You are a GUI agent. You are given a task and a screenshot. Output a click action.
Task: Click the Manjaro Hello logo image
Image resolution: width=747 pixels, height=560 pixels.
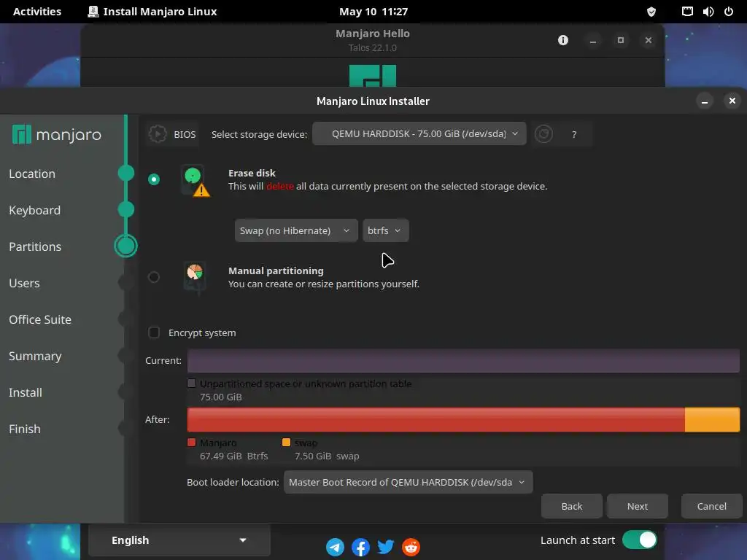[x=373, y=76]
